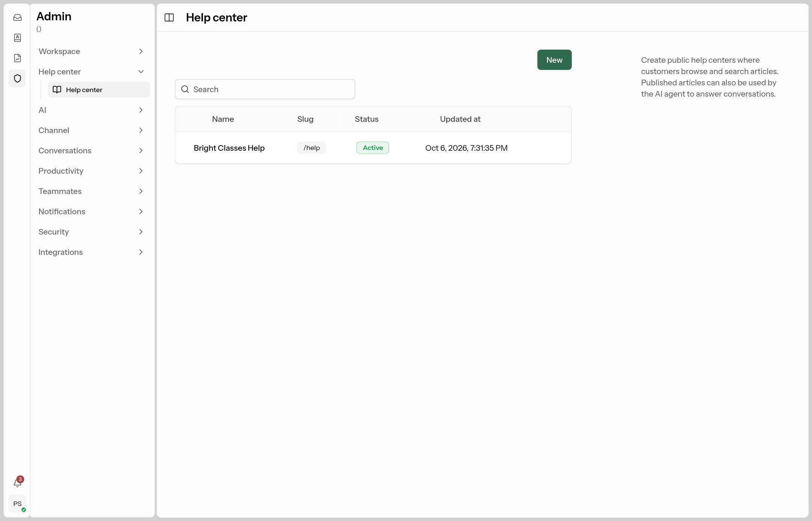Focus the Search input field
This screenshot has width=812, height=521.
pos(265,89)
